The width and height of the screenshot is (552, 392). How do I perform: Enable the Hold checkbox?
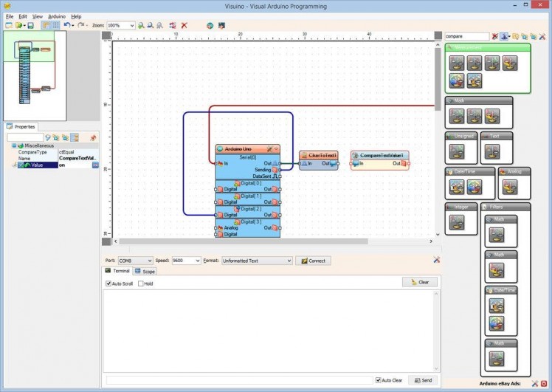139,283
